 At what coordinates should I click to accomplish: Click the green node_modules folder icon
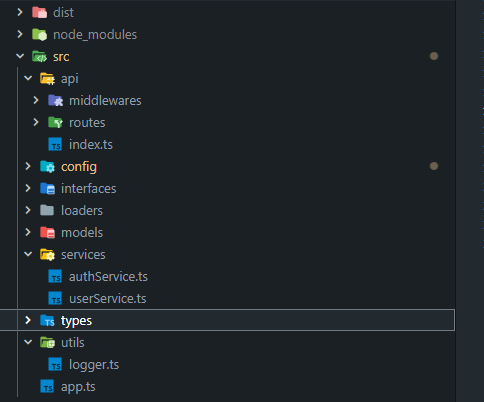point(39,35)
